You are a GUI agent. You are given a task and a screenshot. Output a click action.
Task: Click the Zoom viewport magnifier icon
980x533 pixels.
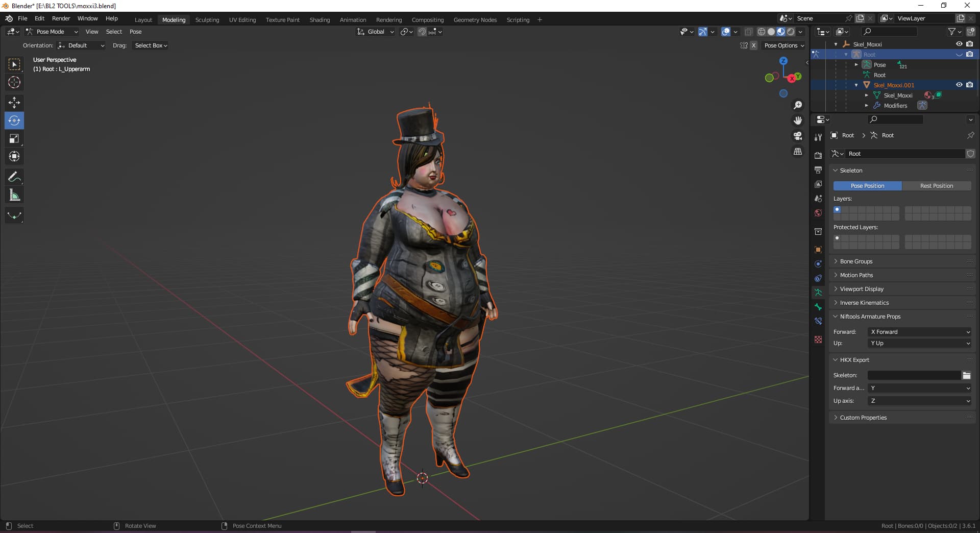pyautogui.click(x=797, y=105)
